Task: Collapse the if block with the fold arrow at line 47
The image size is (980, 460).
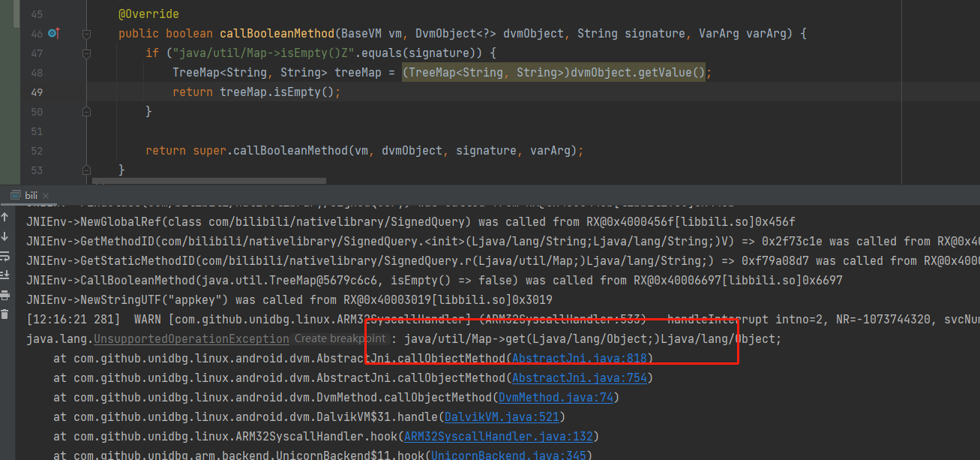Action: pos(86,53)
